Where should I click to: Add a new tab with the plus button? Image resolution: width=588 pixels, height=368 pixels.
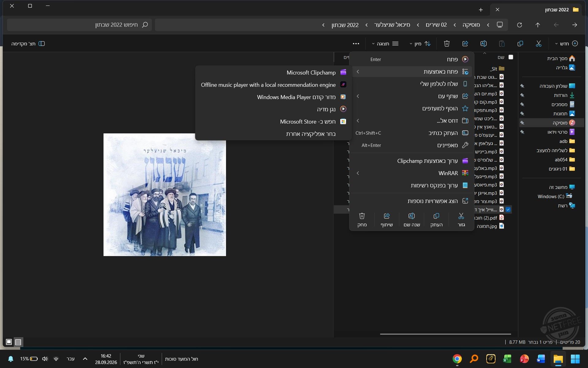click(481, 10)
